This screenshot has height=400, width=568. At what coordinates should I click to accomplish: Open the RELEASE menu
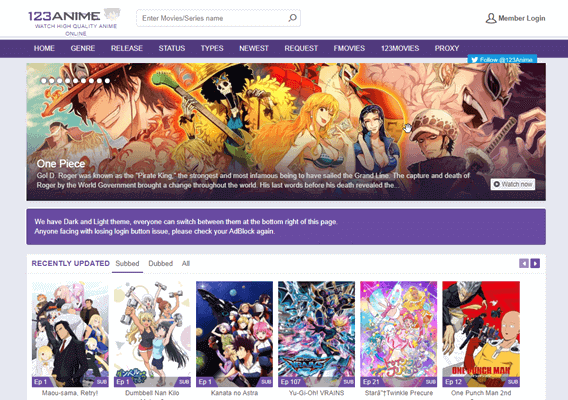[x=127, y=48]
